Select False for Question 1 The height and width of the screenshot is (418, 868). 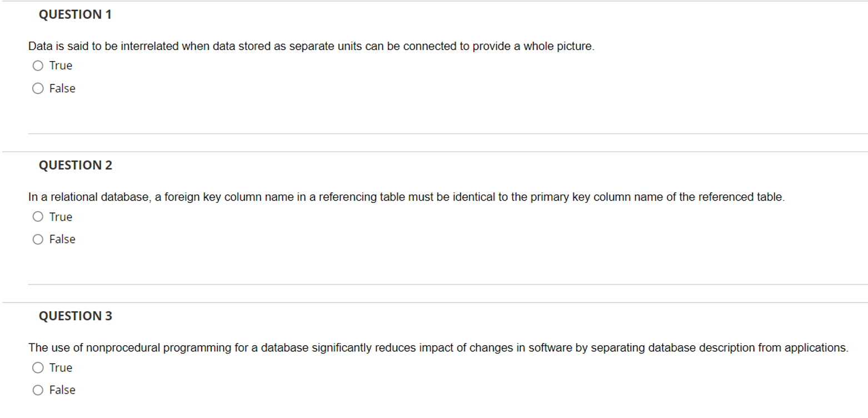pyautogui.click(x=38, y=88)
